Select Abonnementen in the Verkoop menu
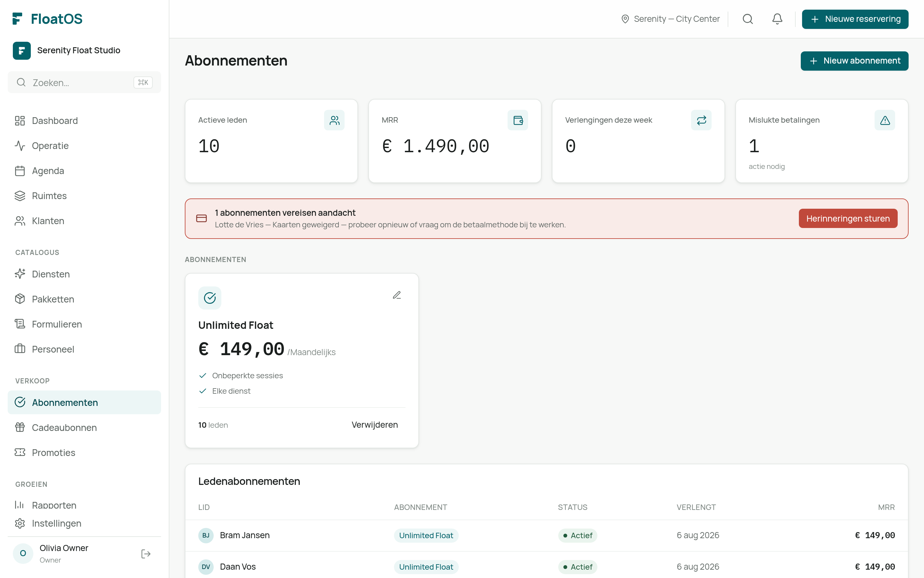This screenshot has height=578, width=924. tap(84, 402)
